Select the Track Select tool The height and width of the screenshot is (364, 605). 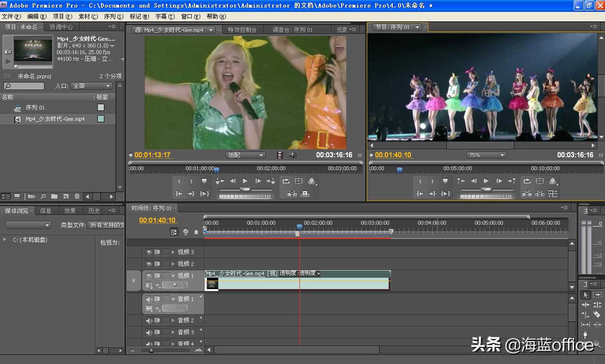click(x=597, y=295)
